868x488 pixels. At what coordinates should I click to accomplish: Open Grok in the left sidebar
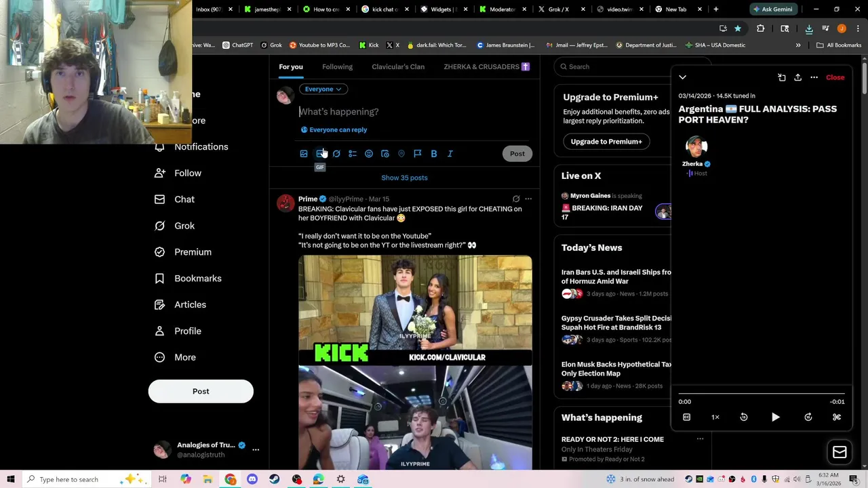point(176,226)
